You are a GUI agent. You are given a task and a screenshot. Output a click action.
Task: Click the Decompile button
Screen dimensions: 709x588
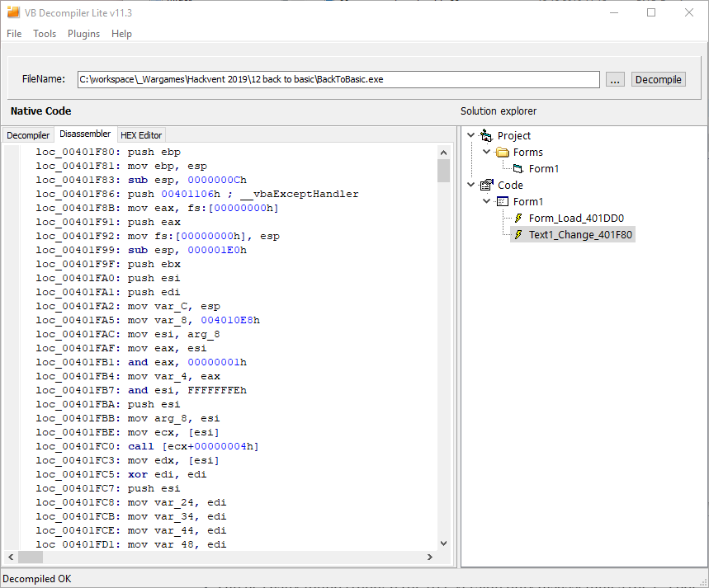tap(658, 79)
